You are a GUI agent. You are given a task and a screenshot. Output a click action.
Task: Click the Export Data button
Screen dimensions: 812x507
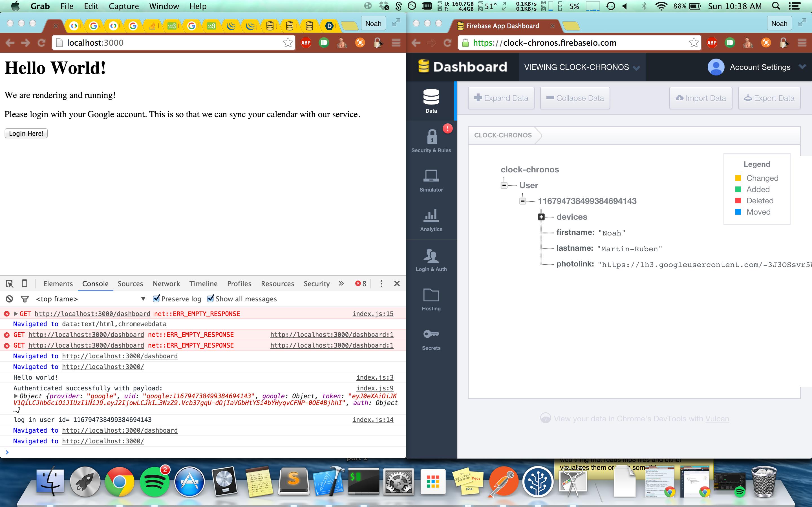(x=769, y=98)
